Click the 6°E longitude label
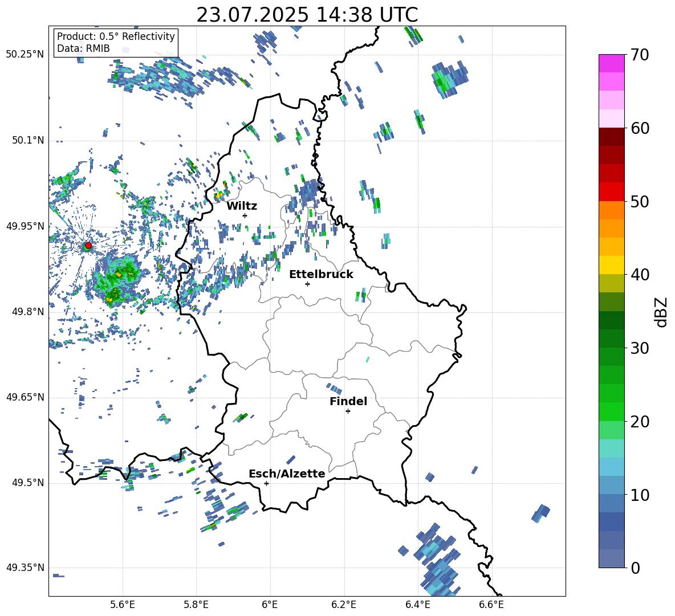This screenshot has height=616, width=675. [x=270, y=605]
